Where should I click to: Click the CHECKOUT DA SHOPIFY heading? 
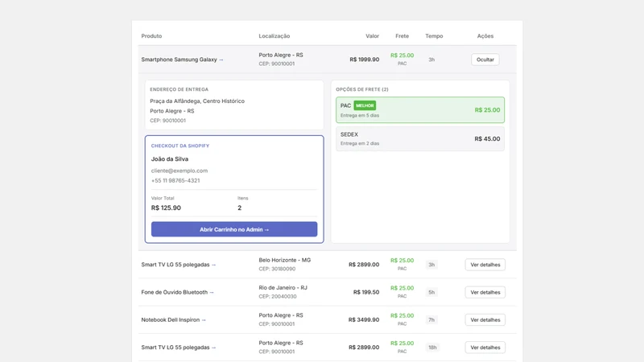coord(180,146)
